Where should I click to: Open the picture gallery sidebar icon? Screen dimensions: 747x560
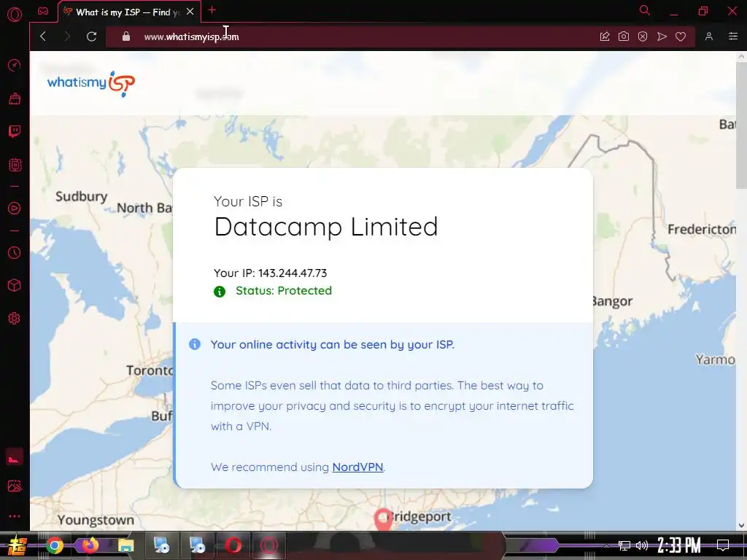pyautogui.click(x=15, y=486)
